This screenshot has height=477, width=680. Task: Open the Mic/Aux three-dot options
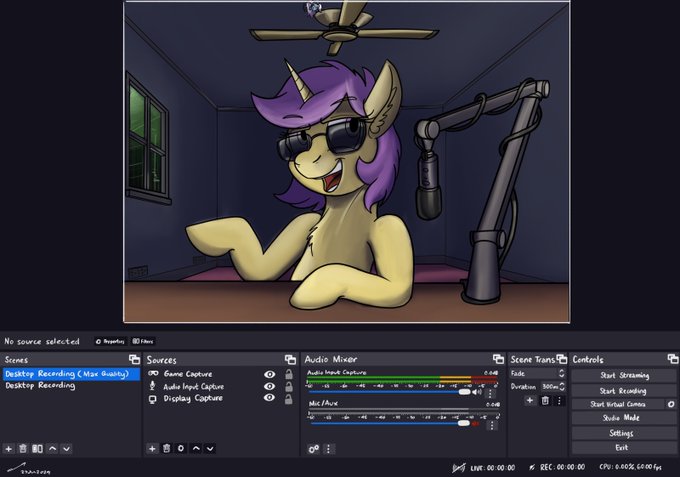click(492, 425)
